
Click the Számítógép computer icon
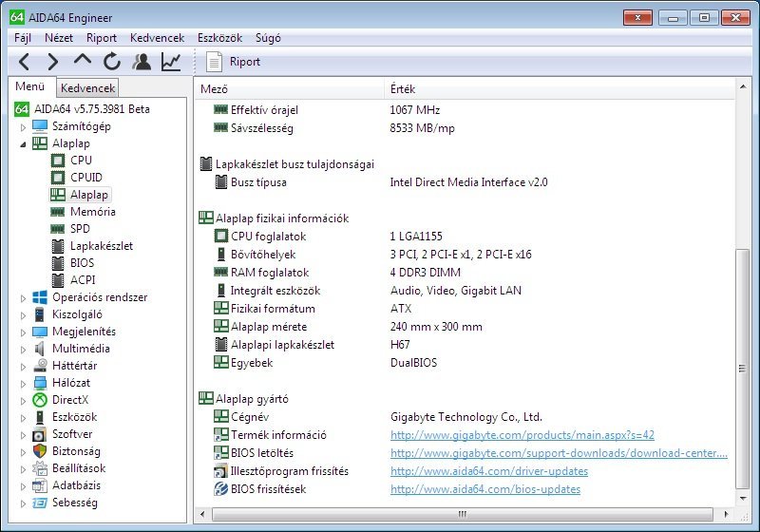click(40, 126)
